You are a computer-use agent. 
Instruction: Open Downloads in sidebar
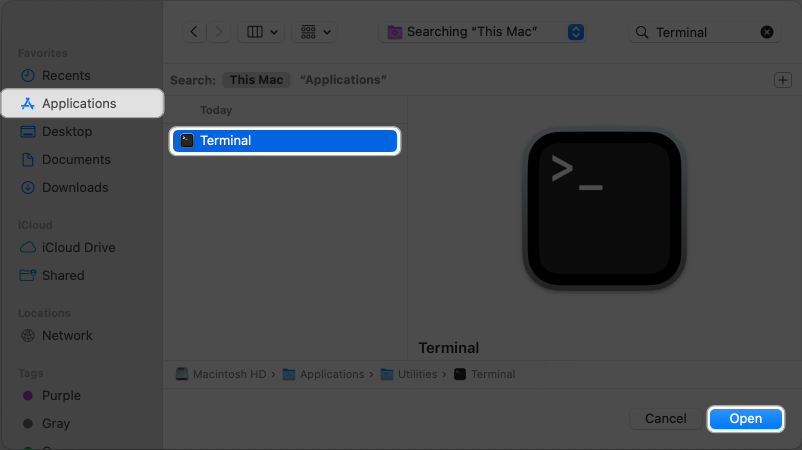tap(82, 188)
